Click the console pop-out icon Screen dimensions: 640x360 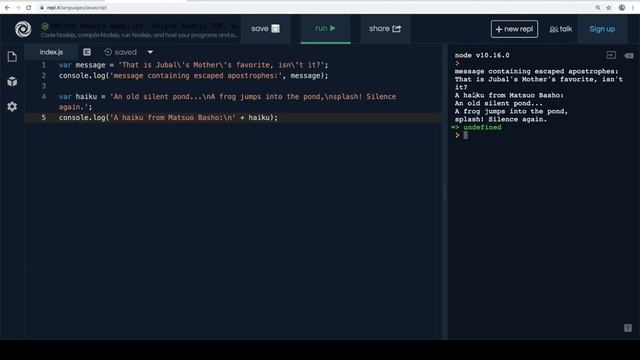click(x=611, y=55)
